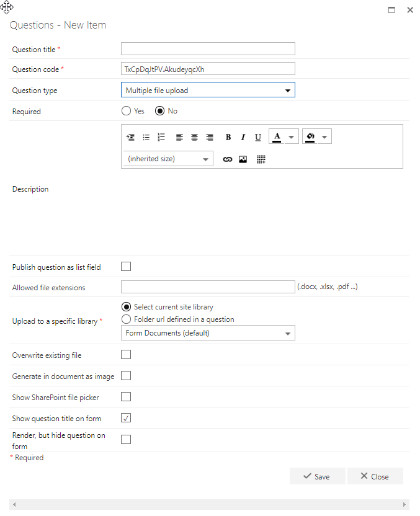
Task: Apply the background fill color
Action: [310, 136]
